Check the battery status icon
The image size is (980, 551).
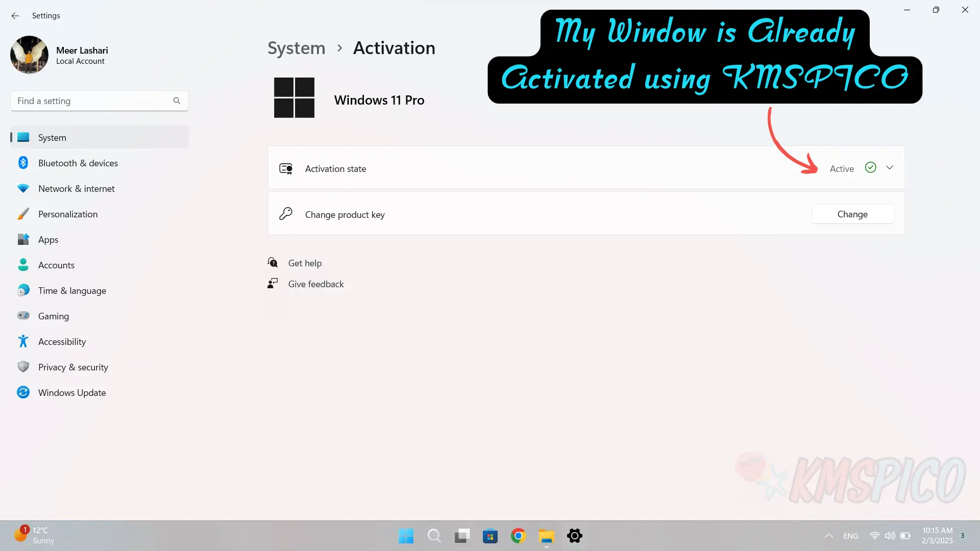[x=905, y=536]
